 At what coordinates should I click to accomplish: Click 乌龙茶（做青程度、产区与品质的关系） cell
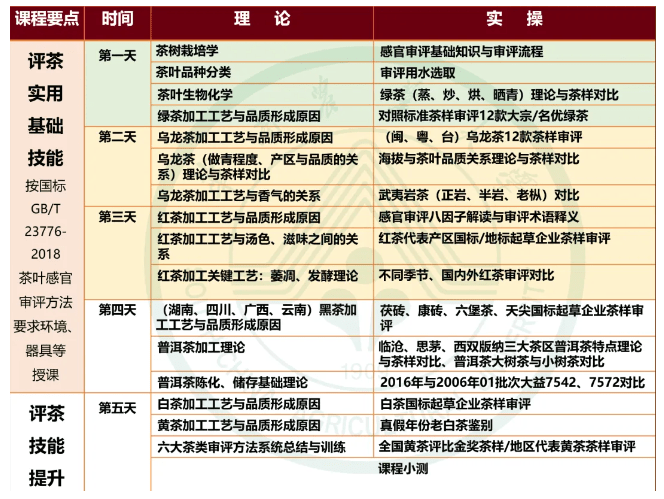262,166
